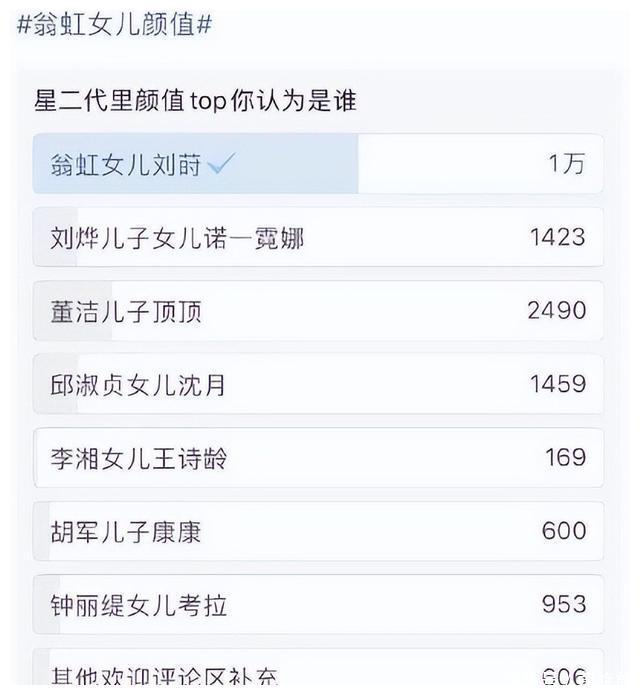Vote for 胡军儿子康康
Screen dimensions: 640x695
126,531
